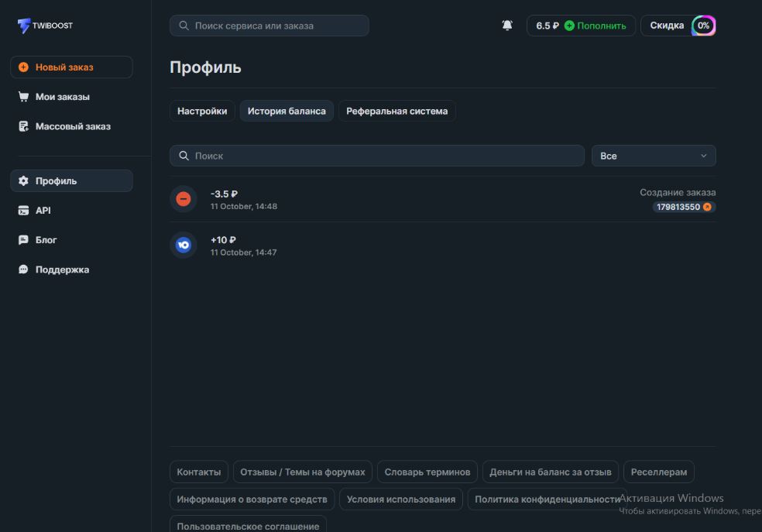Click orange icon beside order 179813550
The image size is (762, 532).
707,207
